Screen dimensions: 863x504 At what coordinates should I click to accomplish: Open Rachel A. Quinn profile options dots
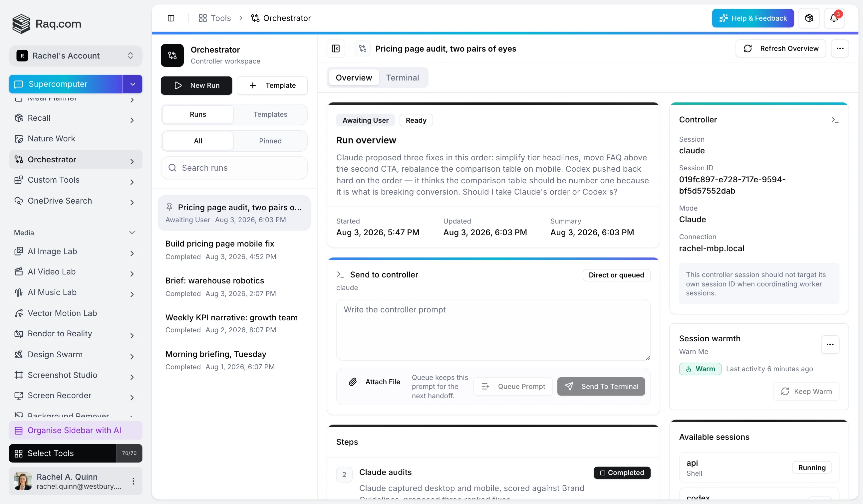(133, 481)
